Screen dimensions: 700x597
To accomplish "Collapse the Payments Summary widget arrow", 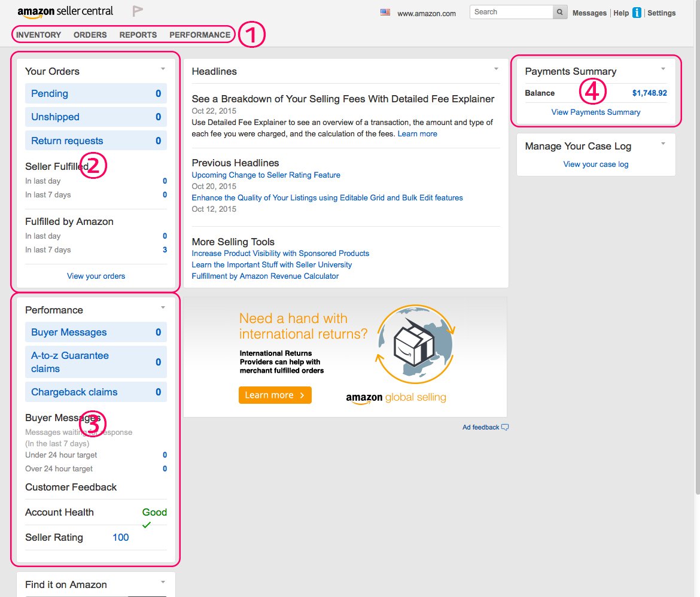I will (663, 69).
